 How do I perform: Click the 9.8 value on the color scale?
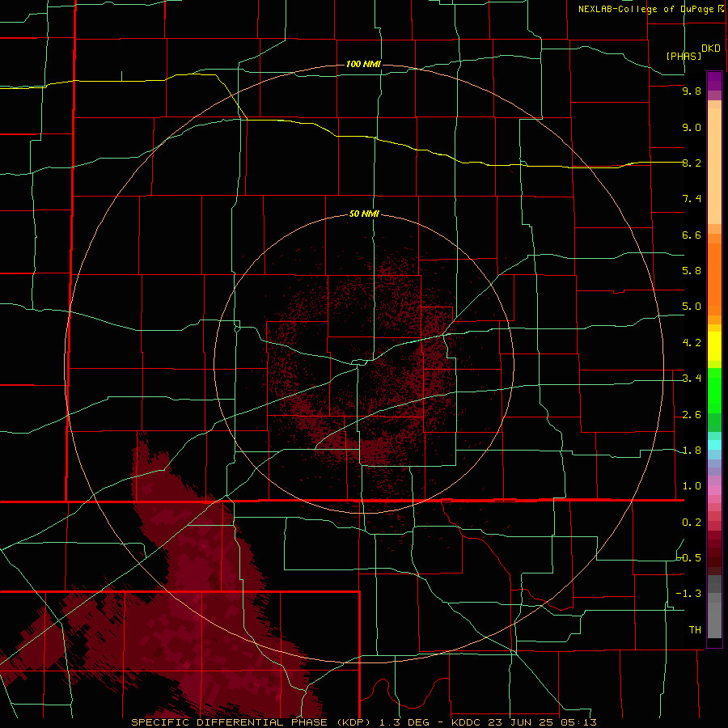pyautogui.click(x=692, y=91)
